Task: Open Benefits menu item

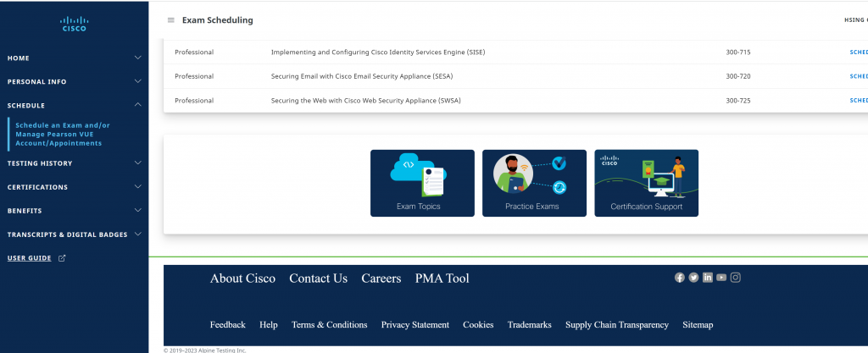Action: (x=25, y=211)
